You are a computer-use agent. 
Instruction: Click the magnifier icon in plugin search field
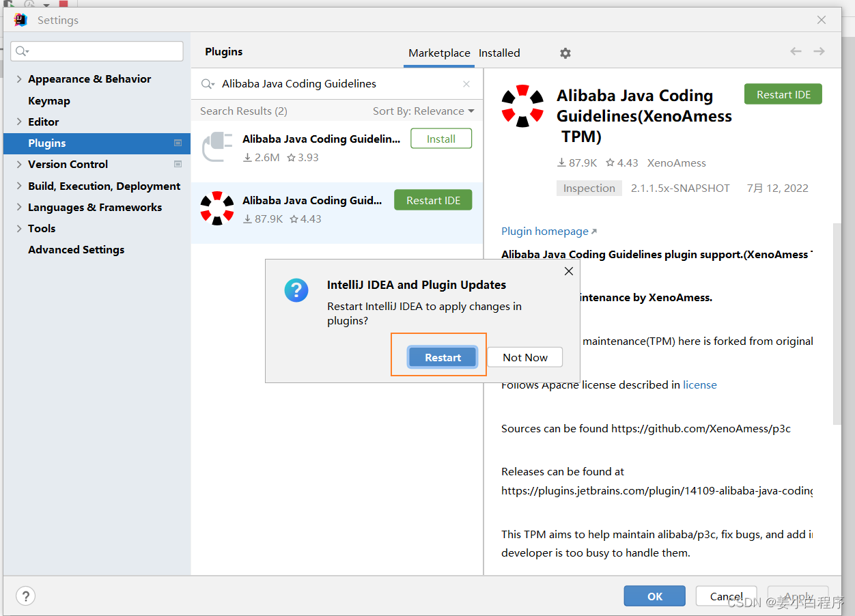click(x=208, y=84)
